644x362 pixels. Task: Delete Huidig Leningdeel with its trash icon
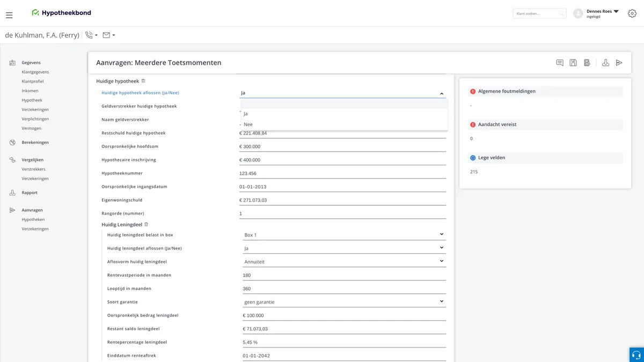pos(146,224)
